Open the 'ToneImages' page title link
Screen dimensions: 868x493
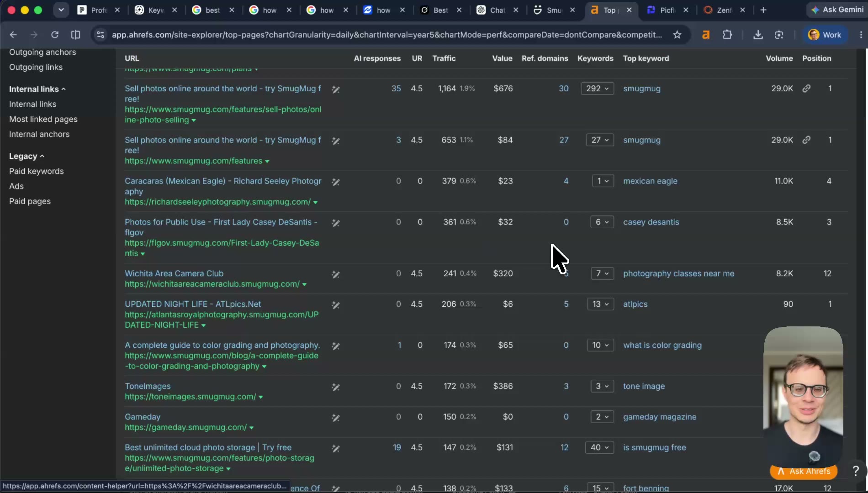pyautogui.click(x=148, y=386)
